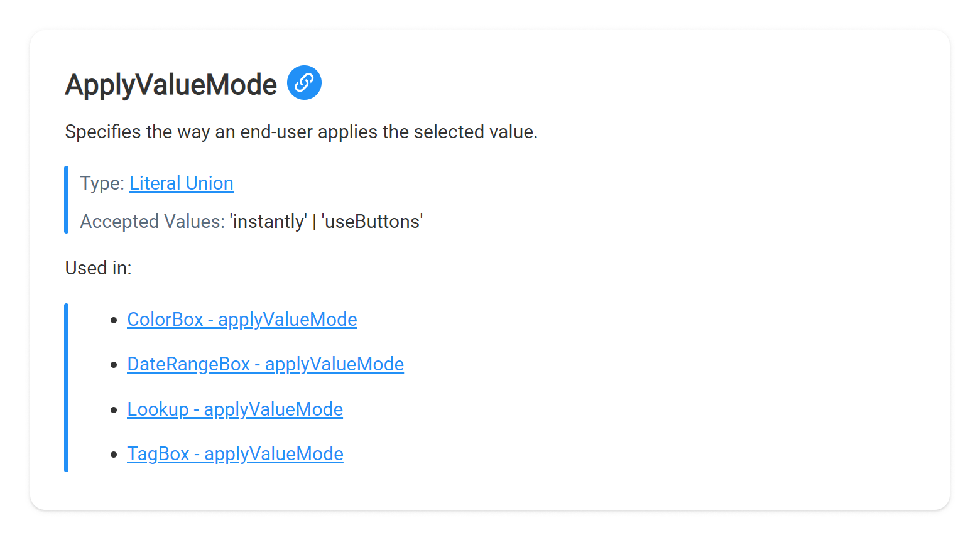Select the 'useButtons' accepted value text
The width and height of the screenshot is (980, 540).
point(372,222)
